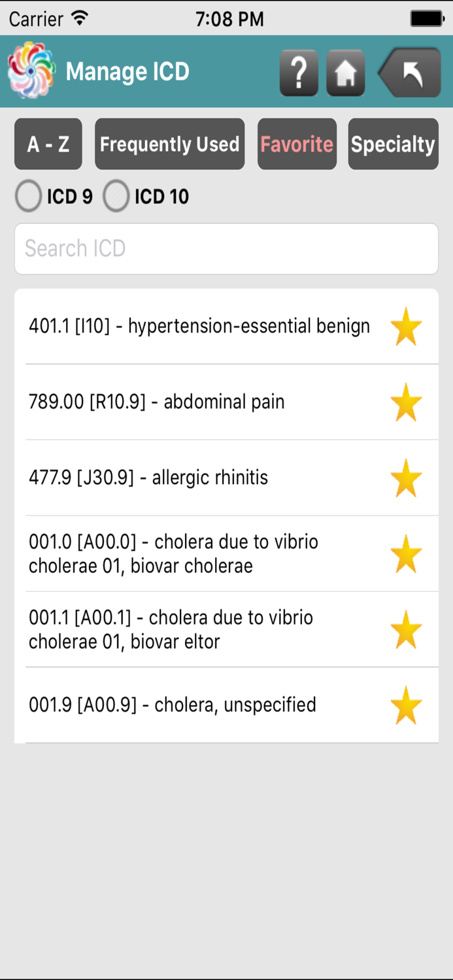Switch to the A - Z listing
The height and width of the screenshot is (980, 453).
[x=48, y=144]
